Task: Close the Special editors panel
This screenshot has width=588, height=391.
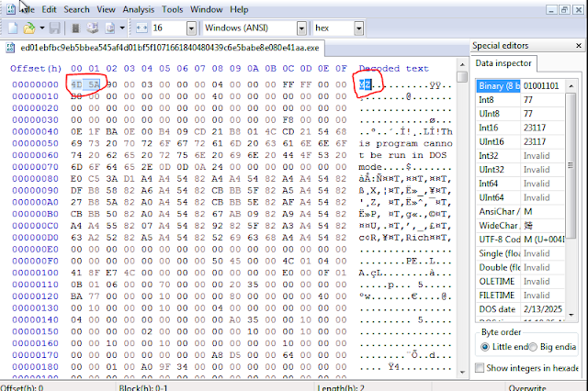Action: [579, 46]
